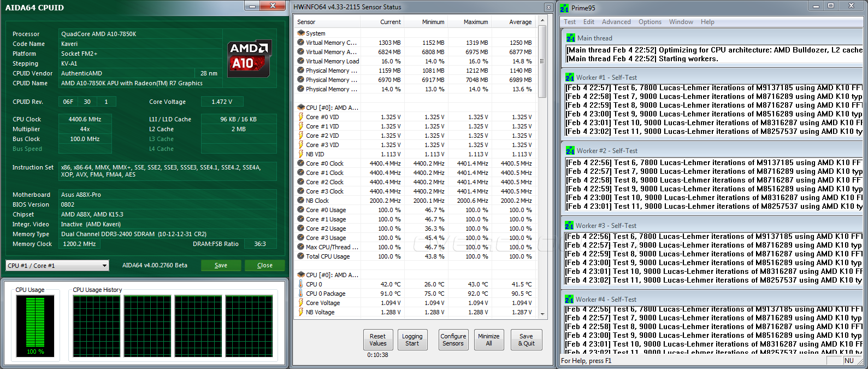
Task: Click the CPU 0 Package thermometer icon
Action: (300, 294)
